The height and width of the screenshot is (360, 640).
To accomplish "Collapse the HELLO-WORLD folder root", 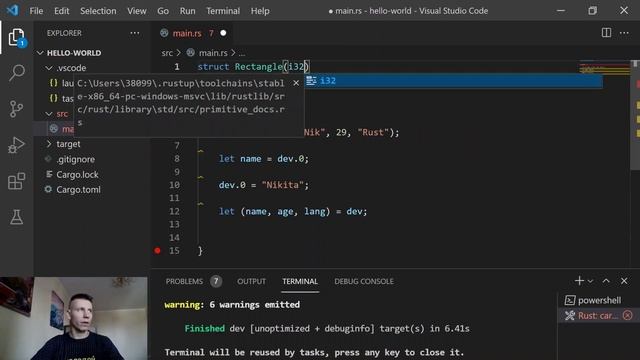I will coord(40,53).
